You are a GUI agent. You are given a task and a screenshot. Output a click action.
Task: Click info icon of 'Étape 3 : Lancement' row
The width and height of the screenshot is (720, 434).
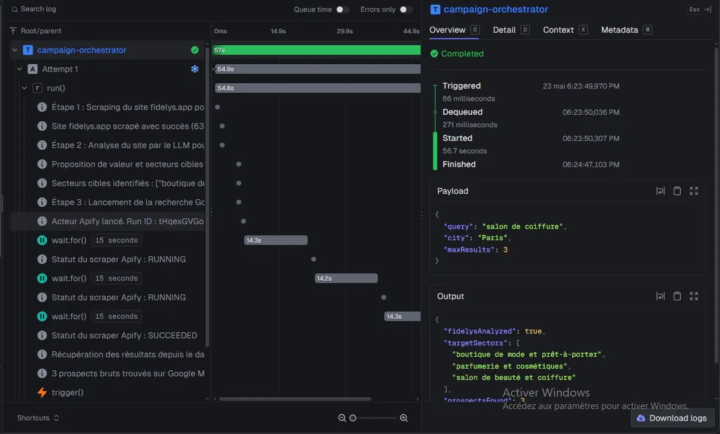coord(42,202)
